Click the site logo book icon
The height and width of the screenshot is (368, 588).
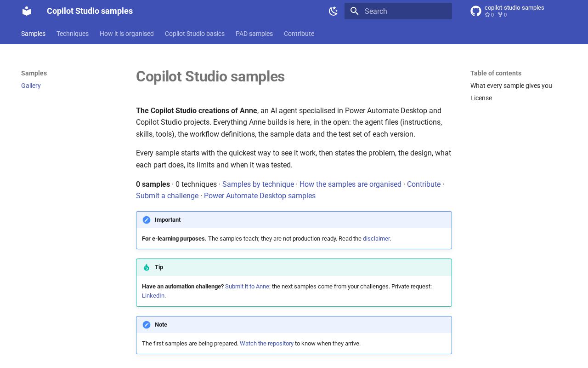(x=27, y=11)
